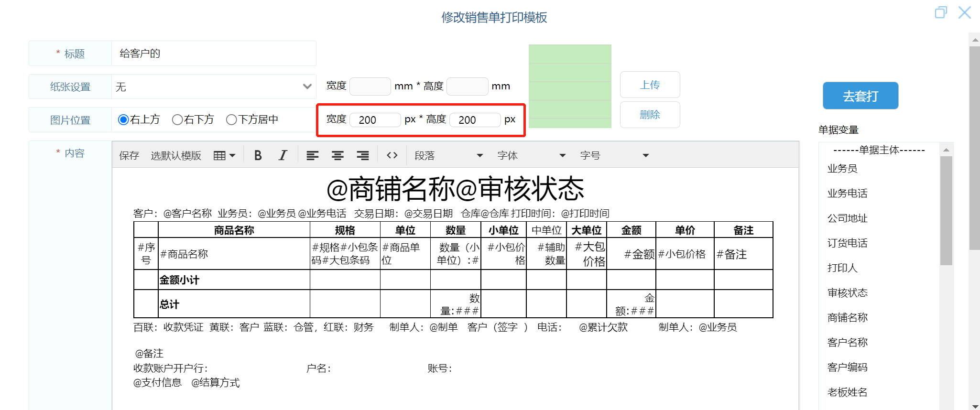Click the main dialog scroll-down arrow
The width and height of the screenshot is (980, 410).
click(974, 406)
